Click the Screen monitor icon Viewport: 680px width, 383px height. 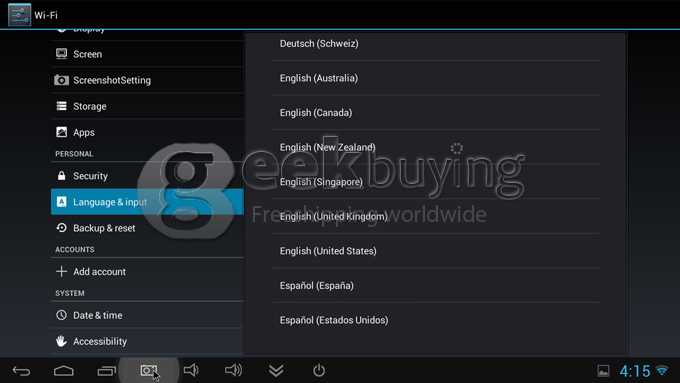click(62, 54)
